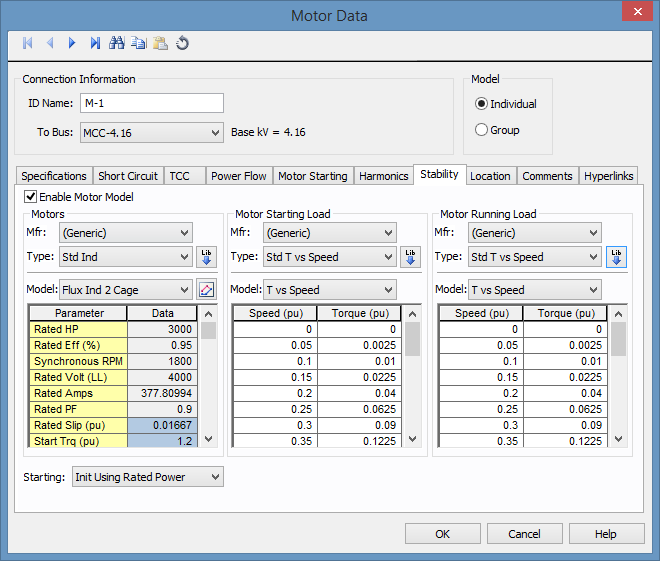Go to the previous record

pos(50,43)
